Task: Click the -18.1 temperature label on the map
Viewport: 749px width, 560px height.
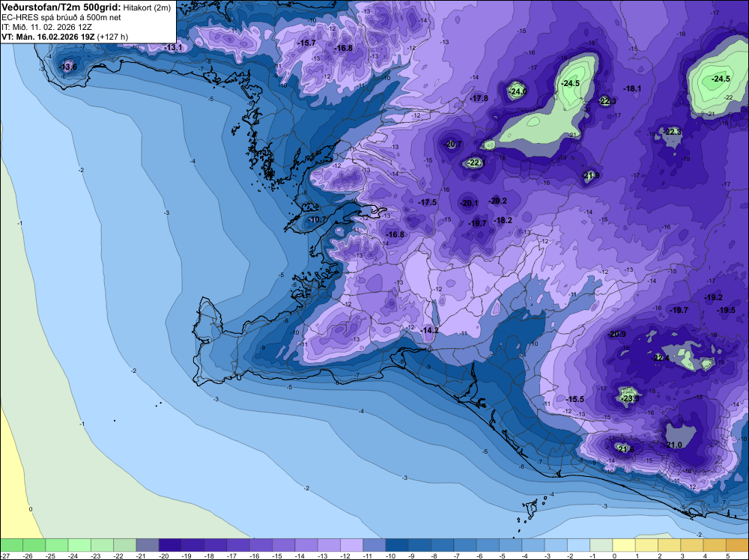Action: (x=632, y=88)
